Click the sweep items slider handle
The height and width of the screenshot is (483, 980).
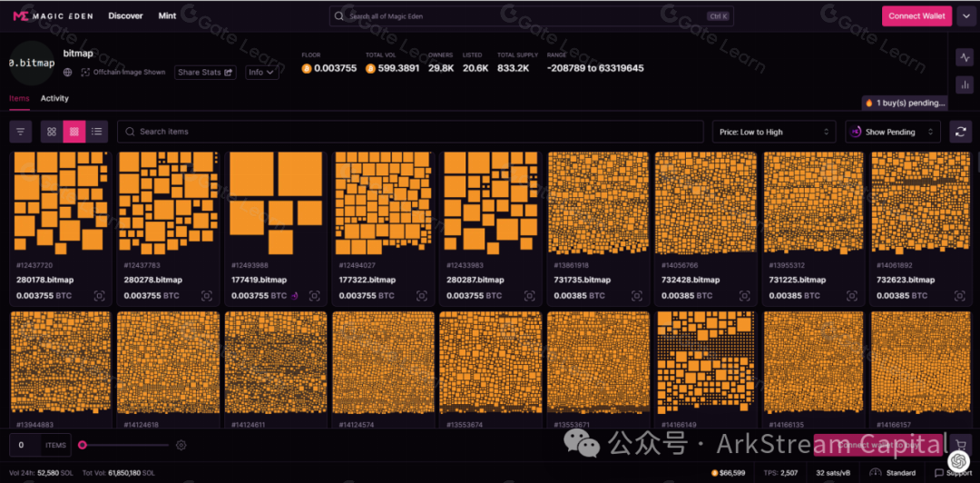(x=83, y=445)
